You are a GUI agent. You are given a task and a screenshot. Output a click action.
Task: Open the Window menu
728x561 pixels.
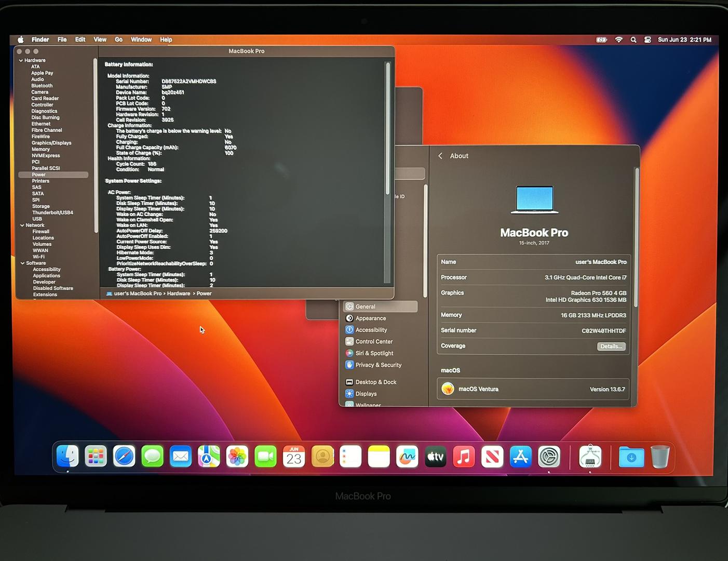pyautogui.click(x=141, y=39)
